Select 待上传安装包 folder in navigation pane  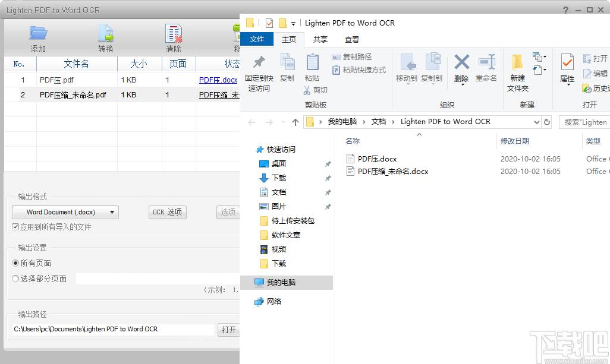(x=287, y=221)
